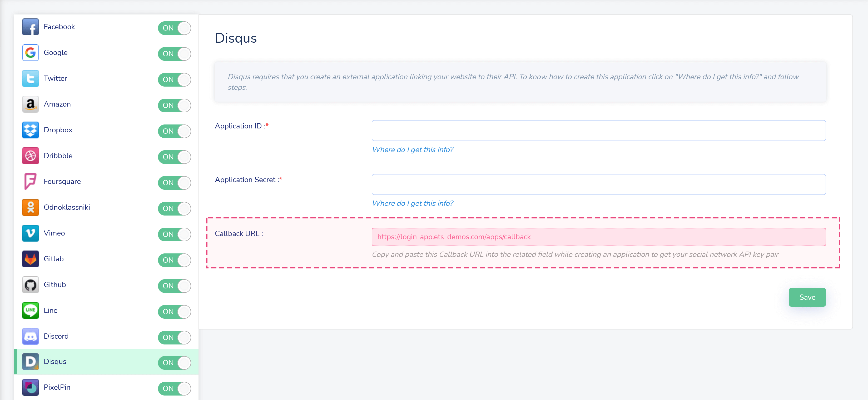Toggle the Github ON switch
Image resolution: width=868 pixels, height=400 pixels.
click(174, 286)
